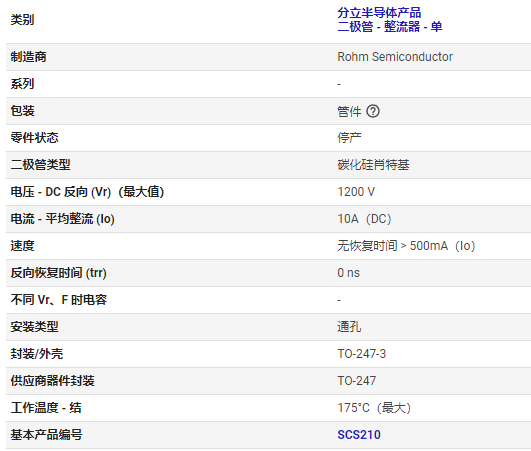Click the 供应商器件封装 row label
Screen dimensions: 531x451
[52, 381]
